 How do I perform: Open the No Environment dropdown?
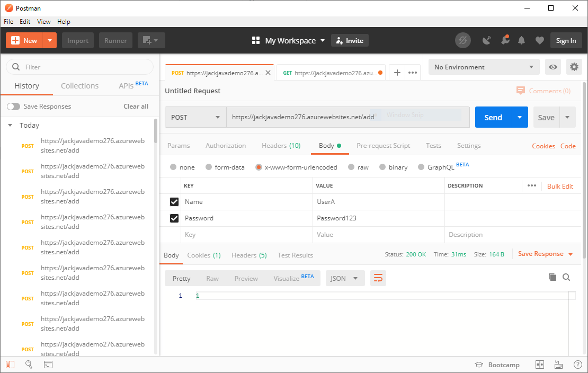[x=484, y=67]
